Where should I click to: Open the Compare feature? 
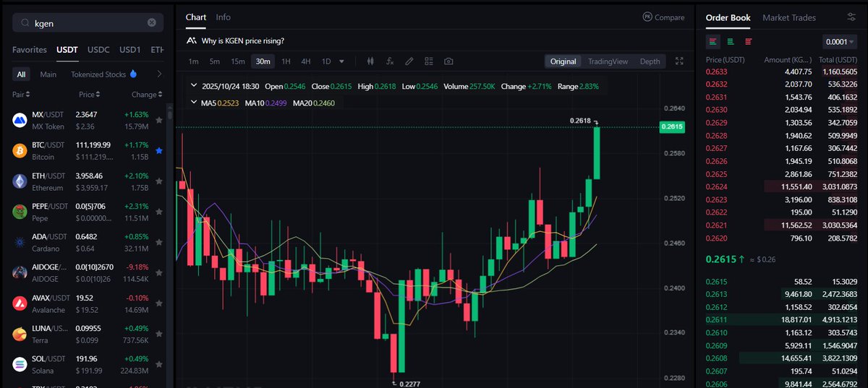pyautogui.click(x=663, y=17)
